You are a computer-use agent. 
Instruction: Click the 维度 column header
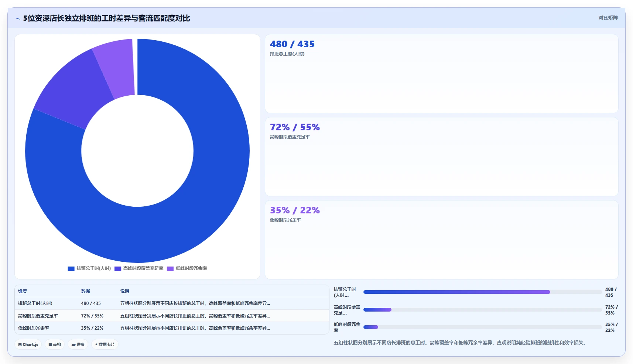point(23,291)
